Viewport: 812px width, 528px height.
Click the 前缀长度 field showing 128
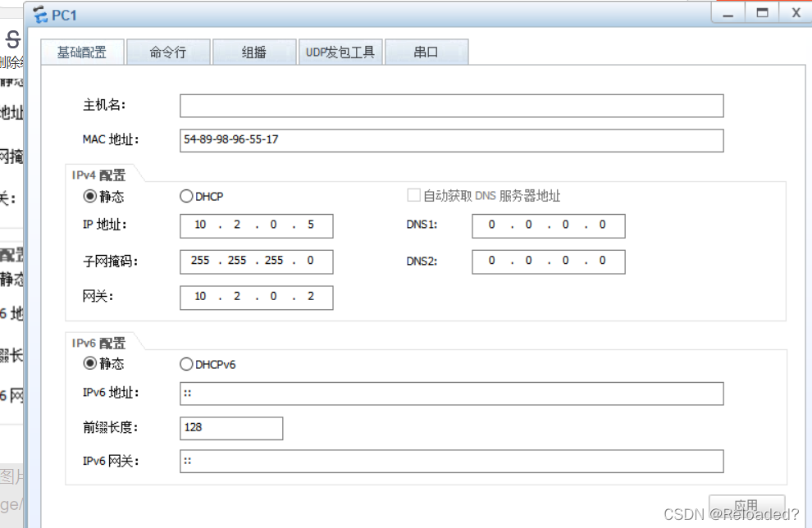pos(231,428)
